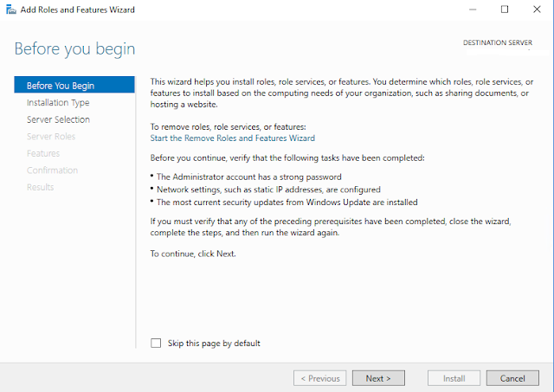Click the Destination Server label
This screenshot has width=554, height=392.
(498, 42)
